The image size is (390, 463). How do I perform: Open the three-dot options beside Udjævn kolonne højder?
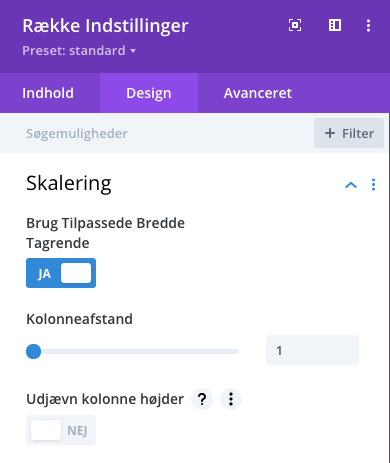(231, 399)
